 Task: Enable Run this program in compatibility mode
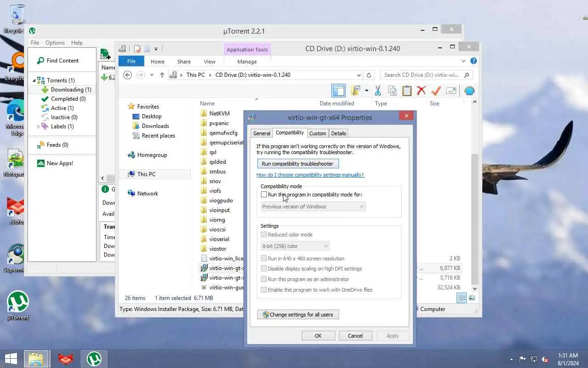[x=264, y=195]
